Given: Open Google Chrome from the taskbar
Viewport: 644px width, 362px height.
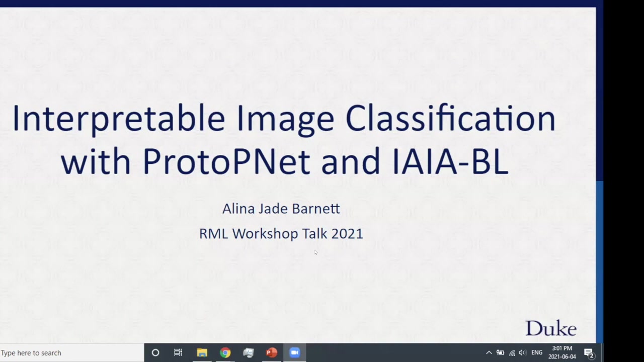Looking at the screenshot, I should click(x=225, y=353).
